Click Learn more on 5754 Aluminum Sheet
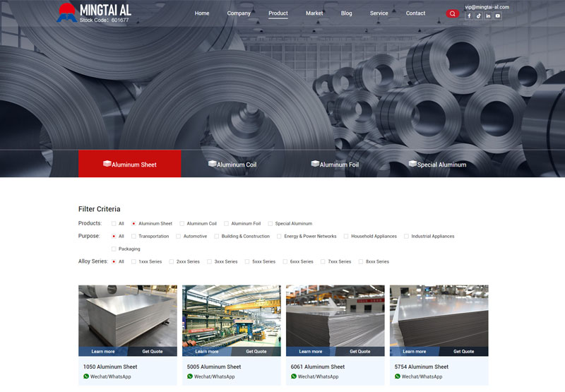 coord(414,351)
